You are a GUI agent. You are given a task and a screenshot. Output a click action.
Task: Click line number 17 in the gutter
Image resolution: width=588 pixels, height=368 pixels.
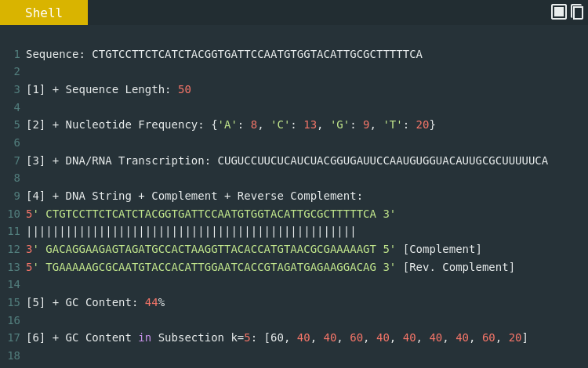pyautogui.click(x=14, y=337)
